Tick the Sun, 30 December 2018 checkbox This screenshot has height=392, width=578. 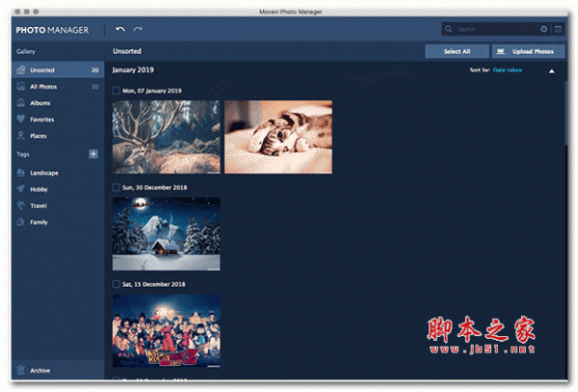click(x=117, y=187)
